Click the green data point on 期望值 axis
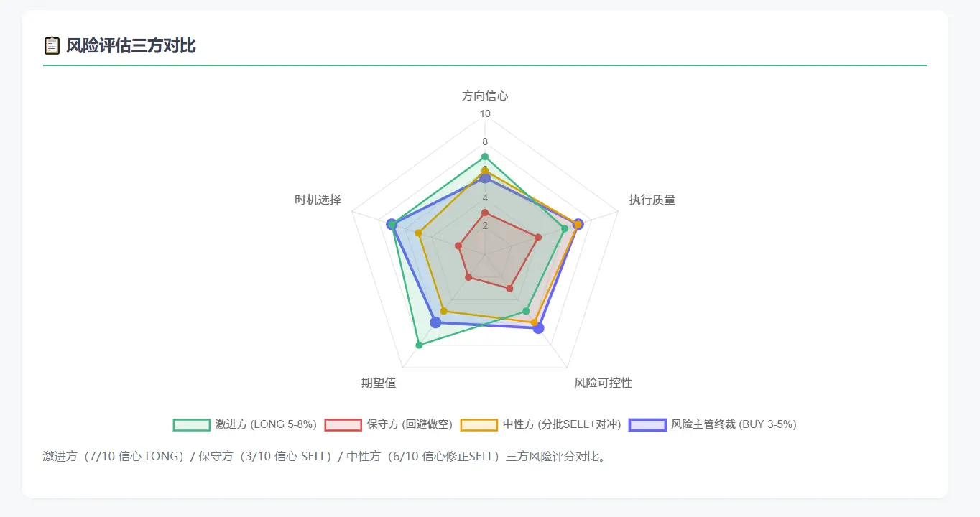 (x=419, y=345)
